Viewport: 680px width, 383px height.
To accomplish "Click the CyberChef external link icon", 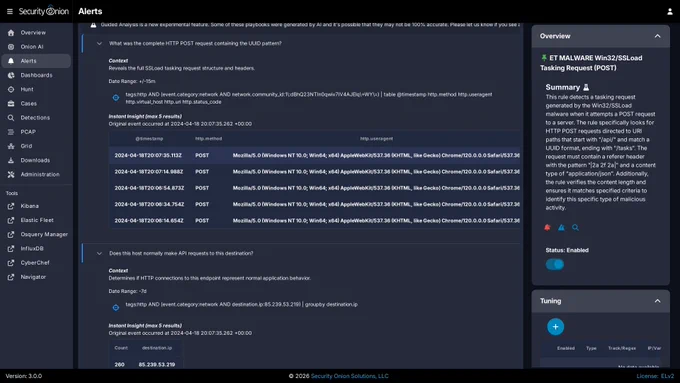I will [11, 263].
